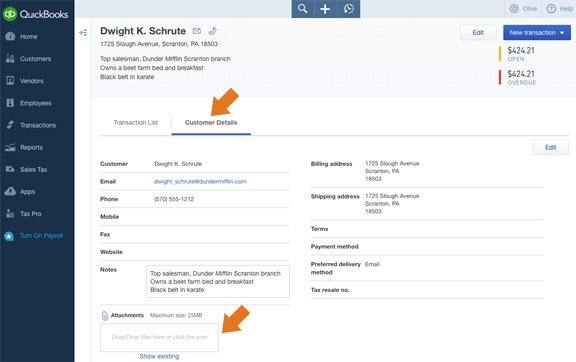Click Tax resale no. label
This screenshot has width=576, height=362.
pos(330,290)
